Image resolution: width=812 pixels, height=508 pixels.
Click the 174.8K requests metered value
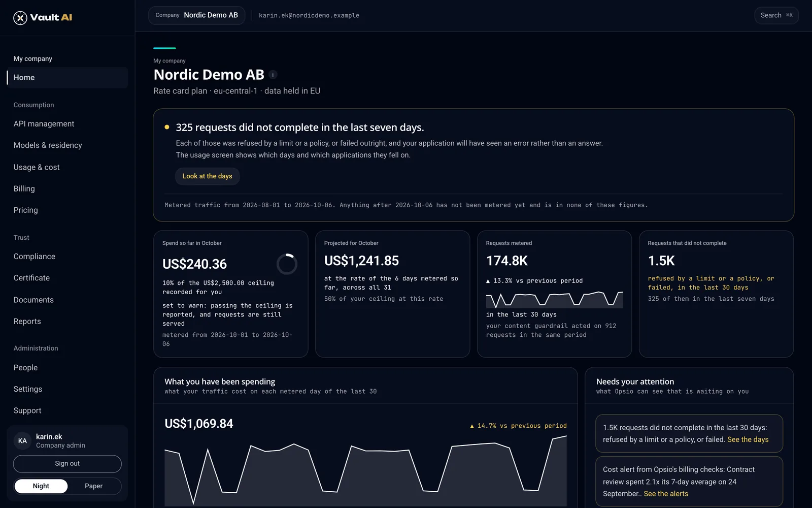[507, 261]
